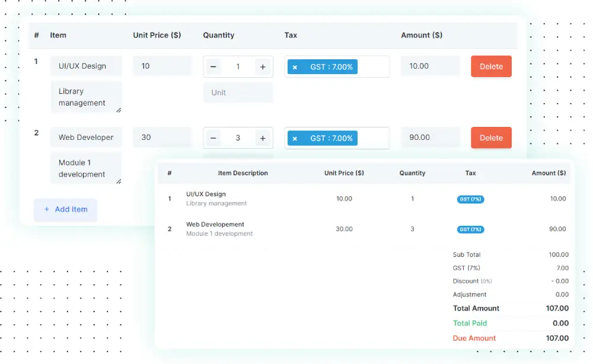
Task: Edit quantity value for Web Developer
Action: pyautogui.click(x=238, y=138)
